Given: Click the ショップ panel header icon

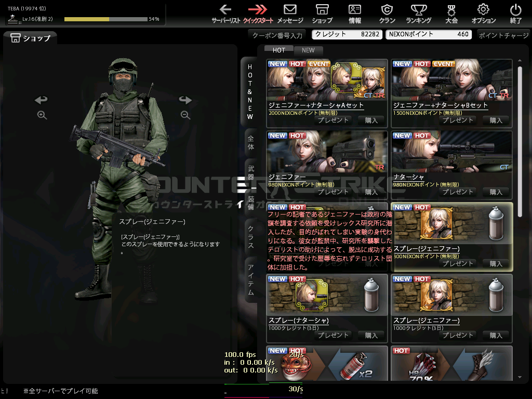Looking at the screenshot, I should [15, 38].
